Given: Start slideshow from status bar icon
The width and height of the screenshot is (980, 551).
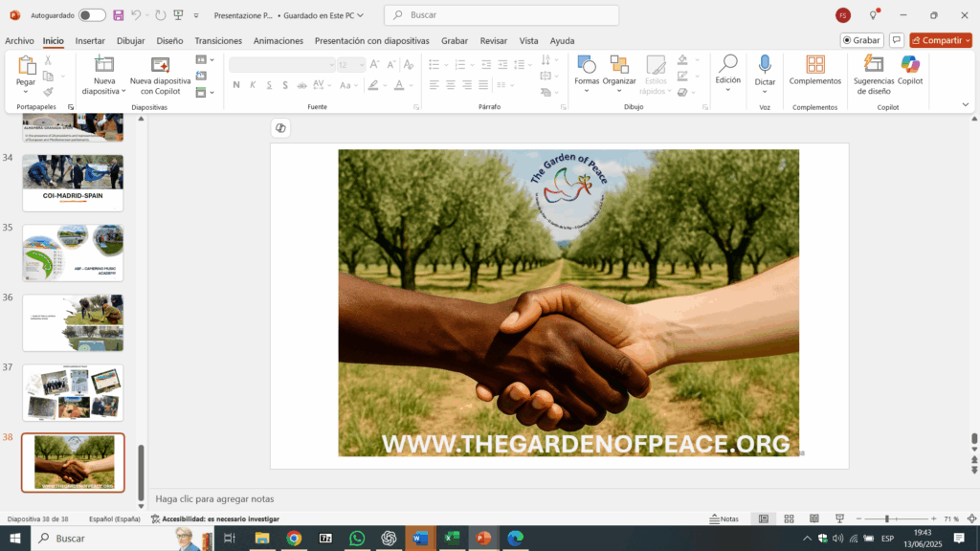Looking at the screenshot, I should 838,518.
